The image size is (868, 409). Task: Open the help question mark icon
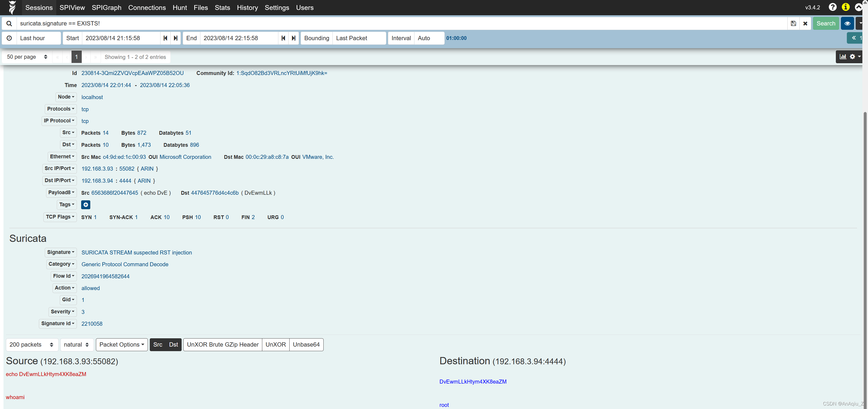[832, 7]
